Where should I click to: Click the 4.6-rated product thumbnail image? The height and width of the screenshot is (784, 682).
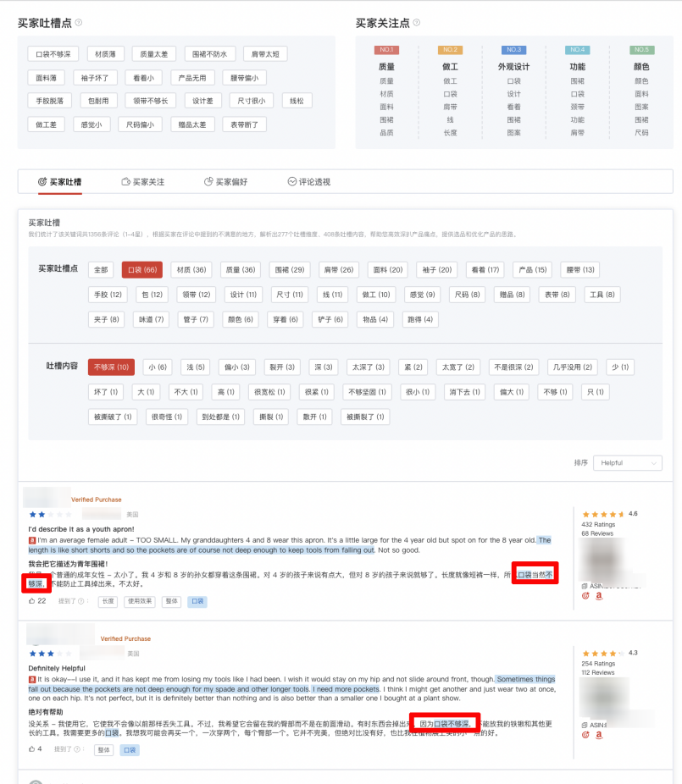(x=604, y=559)
